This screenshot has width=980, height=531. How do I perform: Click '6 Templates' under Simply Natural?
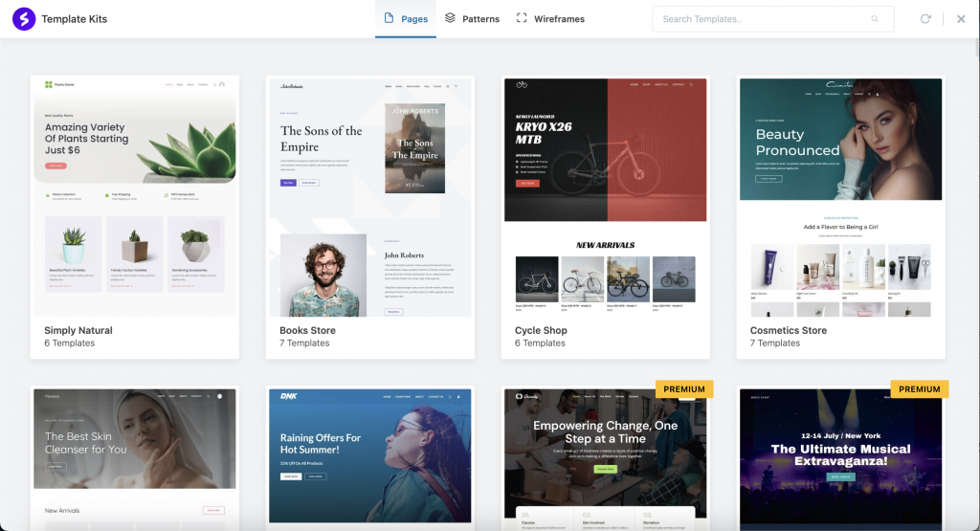pos(69,343)
